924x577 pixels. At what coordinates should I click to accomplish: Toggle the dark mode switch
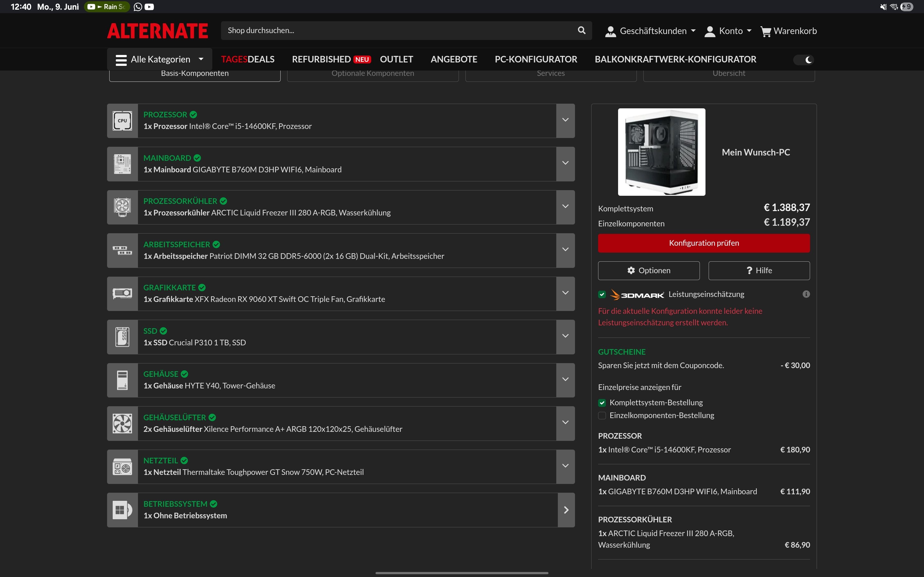click(x=804, y=60)
